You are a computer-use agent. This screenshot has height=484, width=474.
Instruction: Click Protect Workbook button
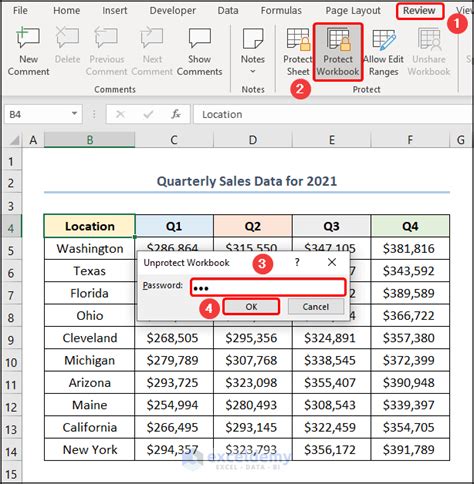click(338, 52)
